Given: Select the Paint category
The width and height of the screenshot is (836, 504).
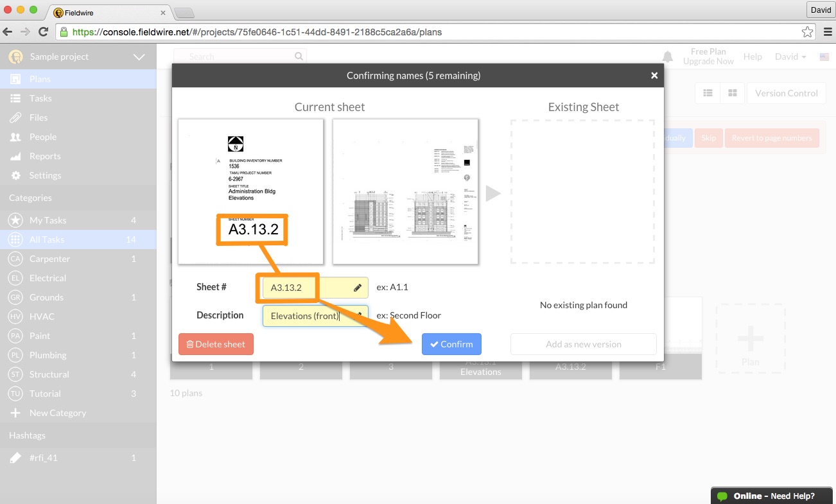Looking at the screenshot, I should 78,336.
